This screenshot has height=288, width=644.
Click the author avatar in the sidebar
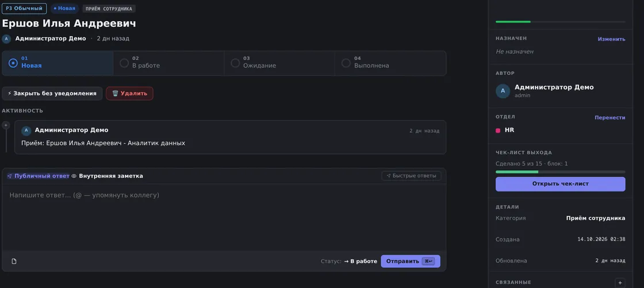pos(503,91)
